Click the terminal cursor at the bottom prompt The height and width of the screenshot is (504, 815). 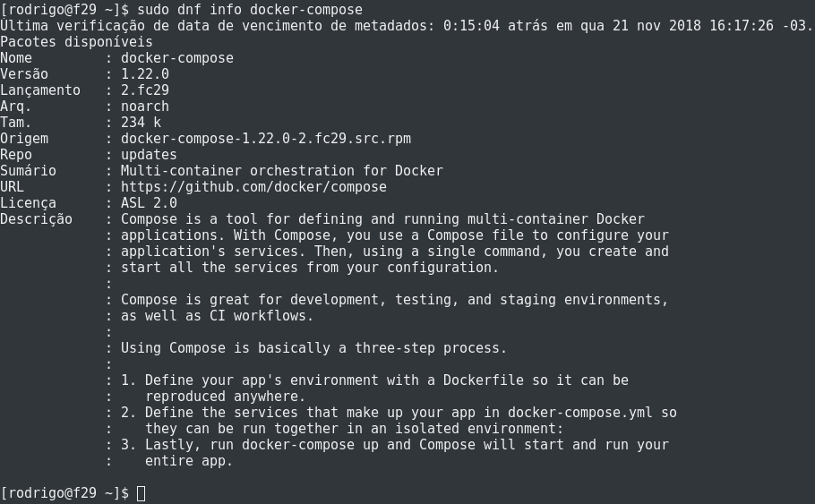point(141,493)
